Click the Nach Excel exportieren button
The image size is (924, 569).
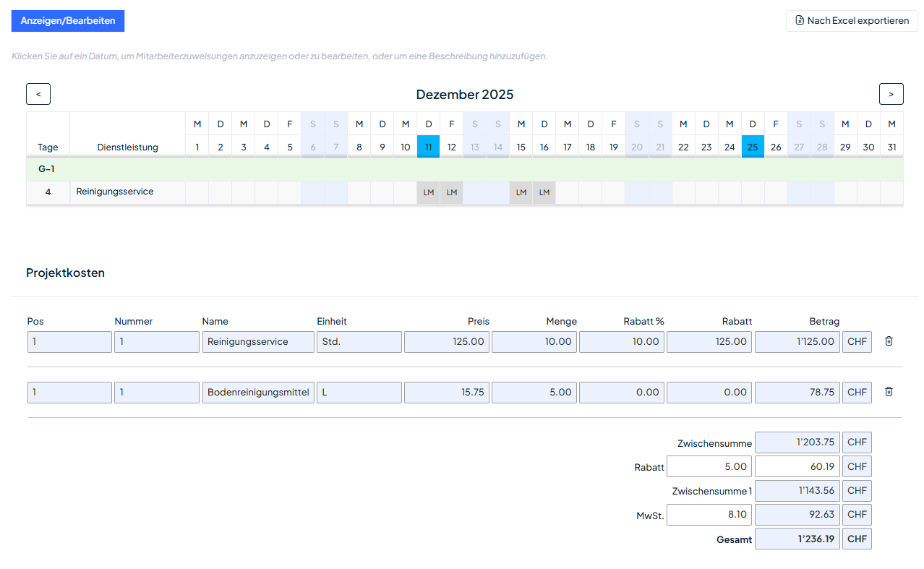[852, 21]
